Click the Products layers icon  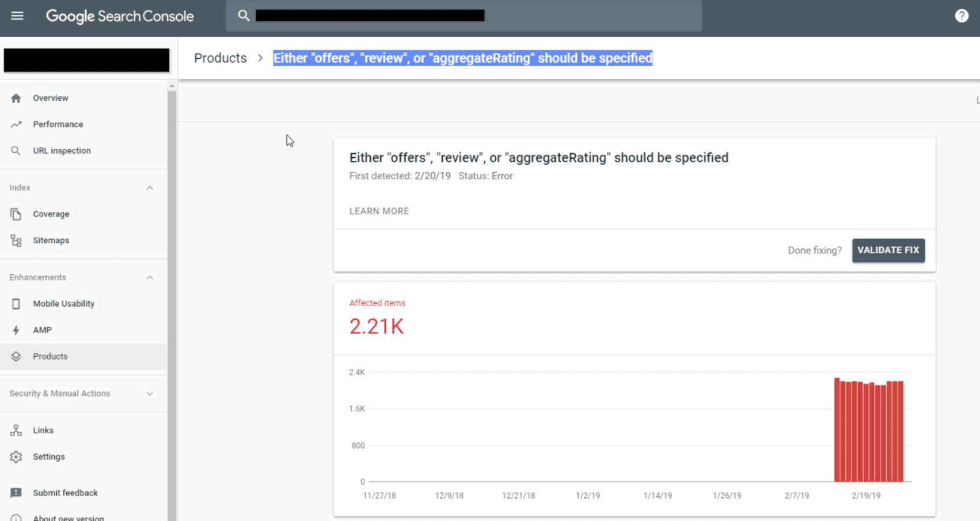(16, 357)
